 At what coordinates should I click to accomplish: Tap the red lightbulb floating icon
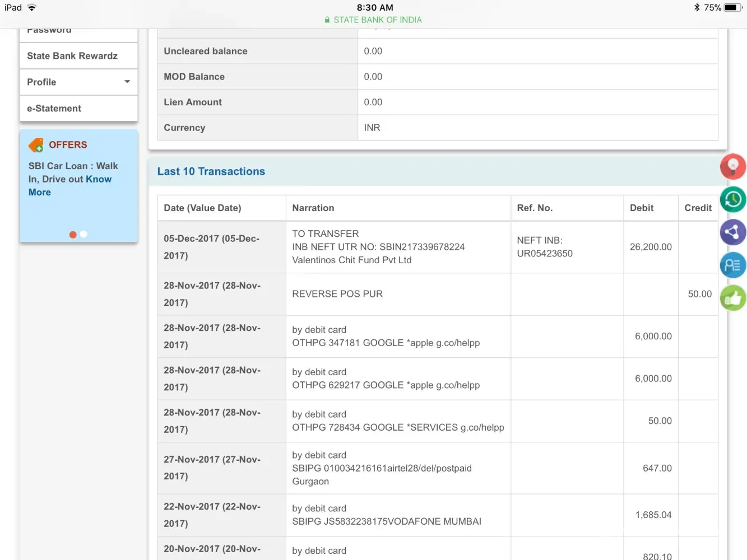click(732, 166)
